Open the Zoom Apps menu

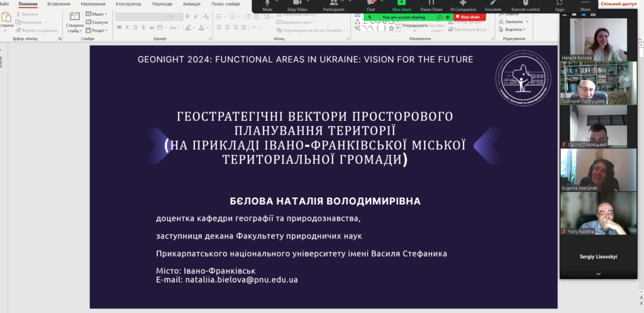click(x=559, y=4)
